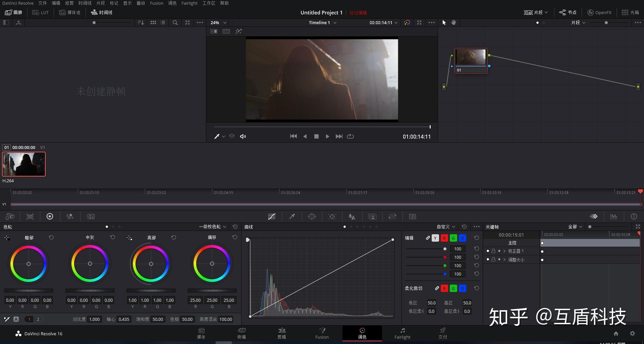Screen dimensions: 644x344
Task: Toggle soft clip channel link chain
Action: coord(437,288)
